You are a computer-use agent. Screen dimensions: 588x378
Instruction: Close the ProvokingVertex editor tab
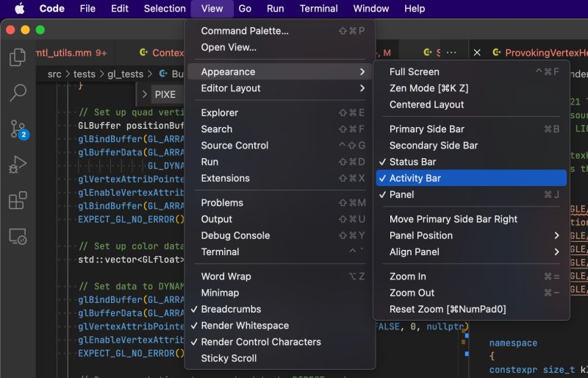coord(477,52)
